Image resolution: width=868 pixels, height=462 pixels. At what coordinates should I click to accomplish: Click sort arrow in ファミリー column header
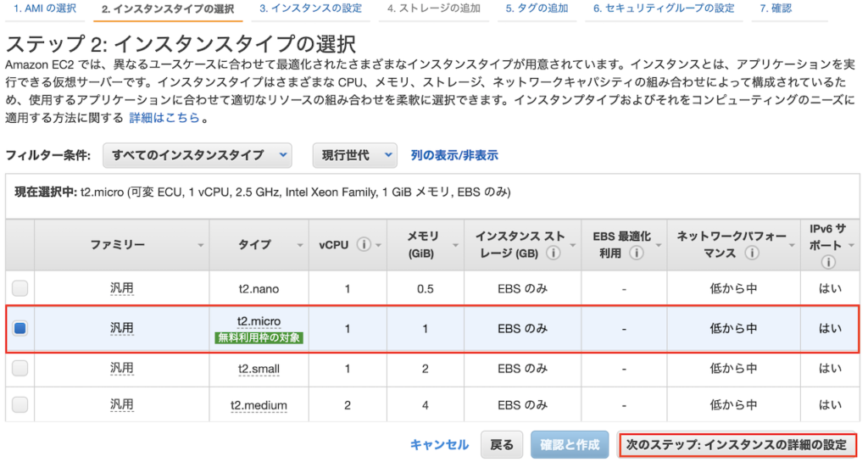(201, 245)
